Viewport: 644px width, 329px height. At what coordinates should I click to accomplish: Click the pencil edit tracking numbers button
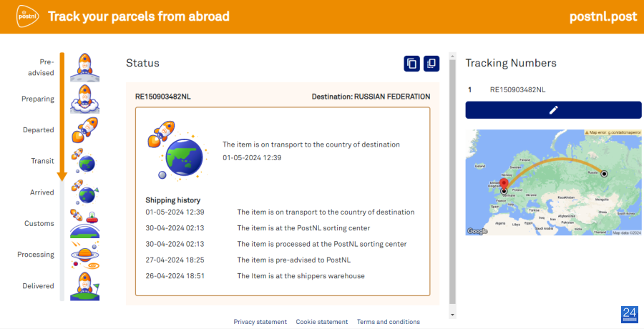point(553,110)
